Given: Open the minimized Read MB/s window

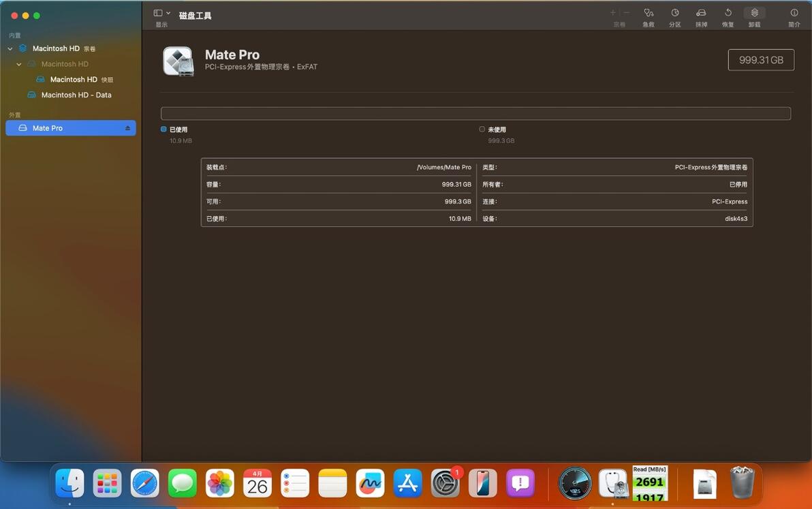Looking at the screenshot, I should pyautogui.click(x=650, y=484).
